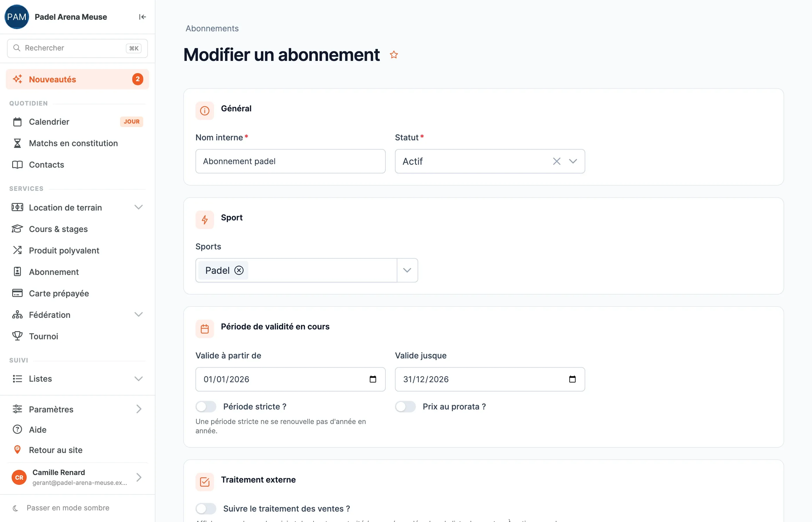Viewport: 812px width, 522px height.
Task: Click the Abonnements breadcrumb link
Action: click(212, 28)
